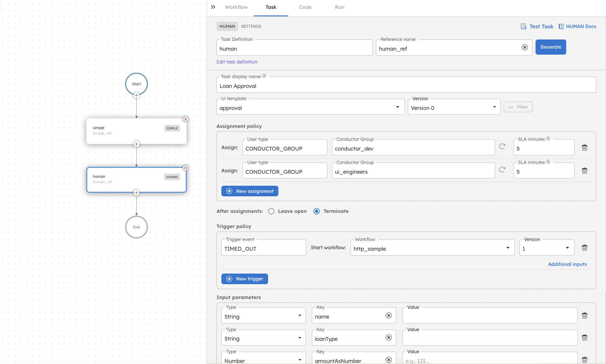Open Type dropdown for name parameter
The image size is (606, 364).
point(263,316)
